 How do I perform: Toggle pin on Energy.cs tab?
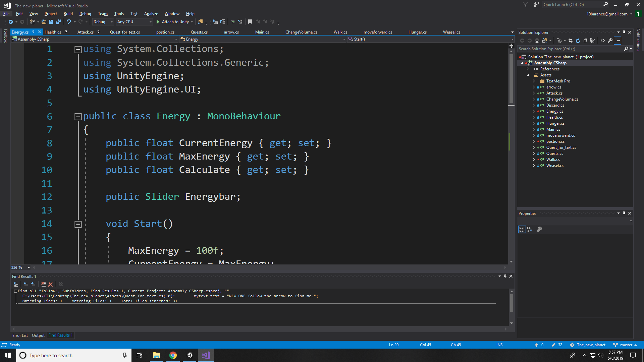point(33,32)
